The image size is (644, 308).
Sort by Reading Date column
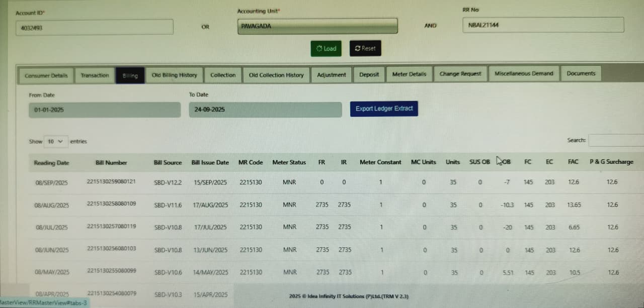[52, 163]
